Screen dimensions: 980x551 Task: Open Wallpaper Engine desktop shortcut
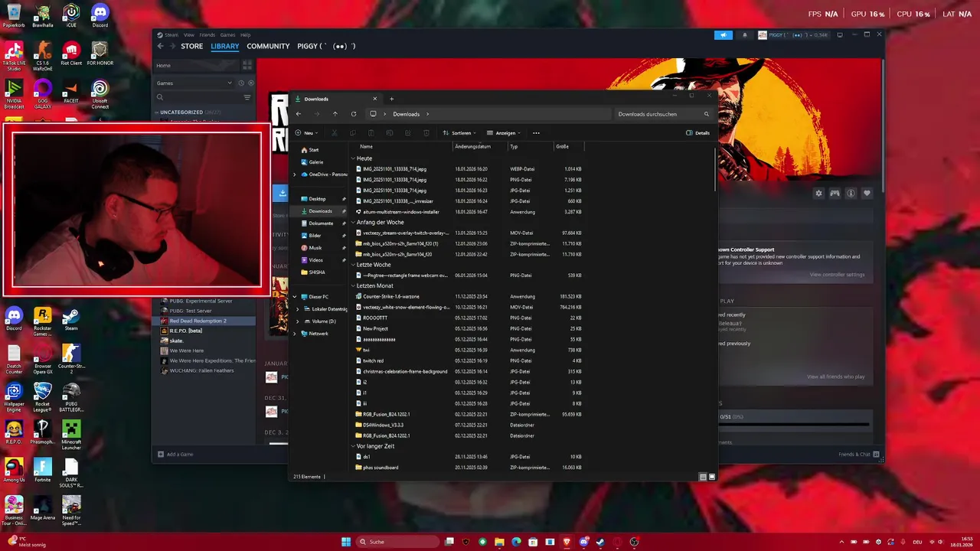coord(14,396)
